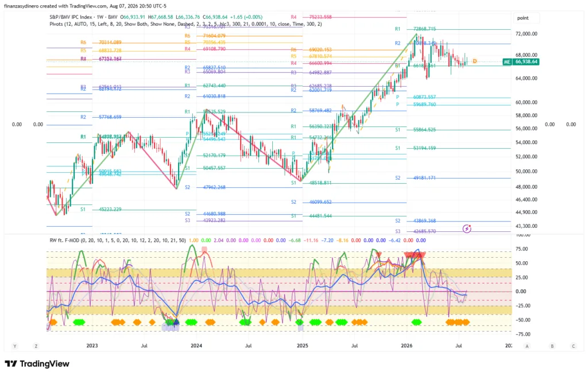
Task: Click the 64,000.00 price axis label
Action: (x=526, y=78)
